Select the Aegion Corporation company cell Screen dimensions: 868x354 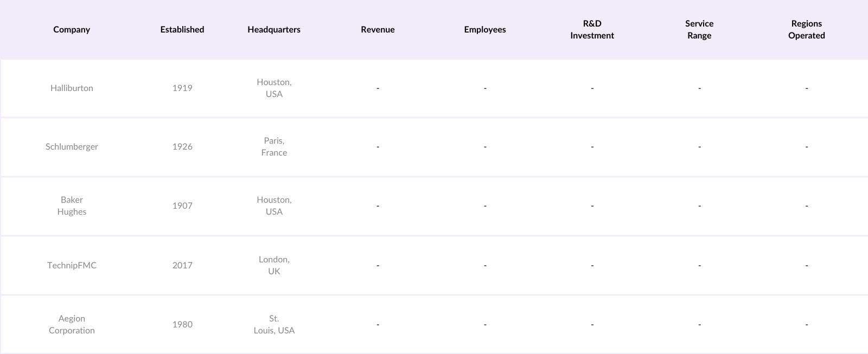click(72, 325)
